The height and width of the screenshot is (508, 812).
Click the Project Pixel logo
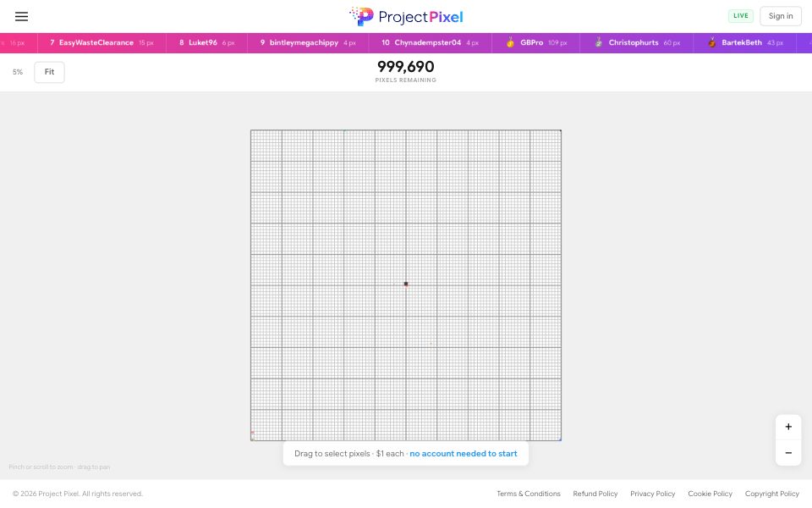[x=406, y=17]
